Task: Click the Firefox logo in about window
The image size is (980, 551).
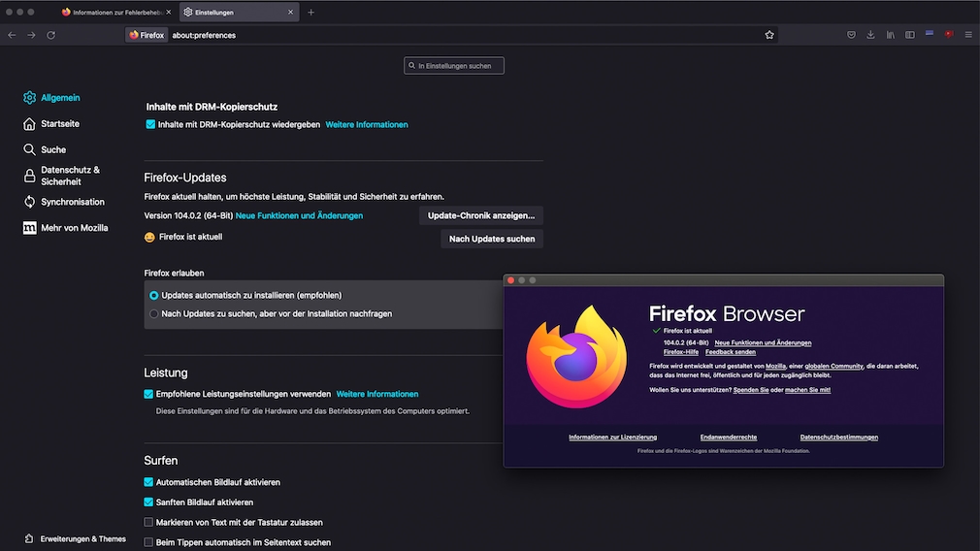Action: tap(575, 357)
